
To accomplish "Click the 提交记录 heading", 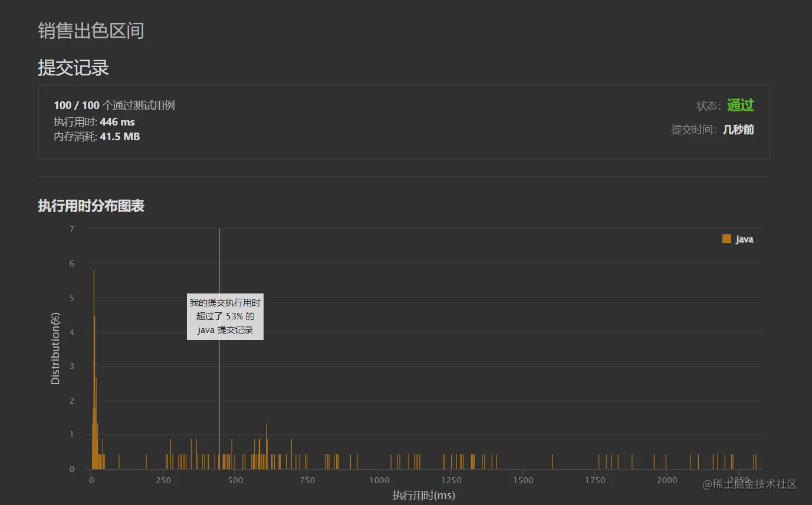I will (74, 68).
